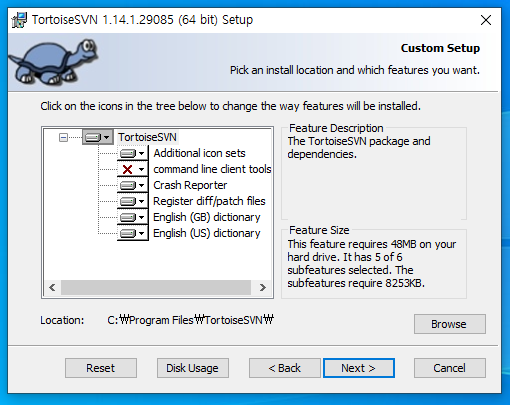Select the Crash Reporter label
Viewport: 510px width, 405px height.
[x=190, y=185]
